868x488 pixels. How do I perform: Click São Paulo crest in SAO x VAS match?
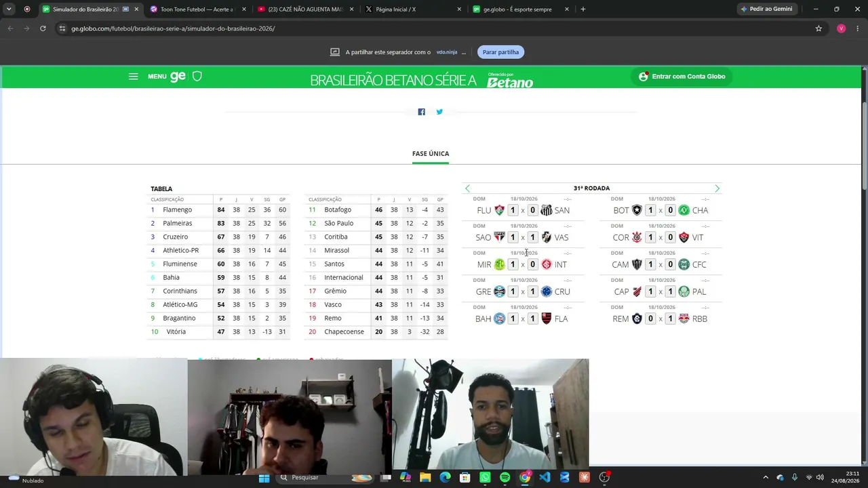[x=499, y=237]
